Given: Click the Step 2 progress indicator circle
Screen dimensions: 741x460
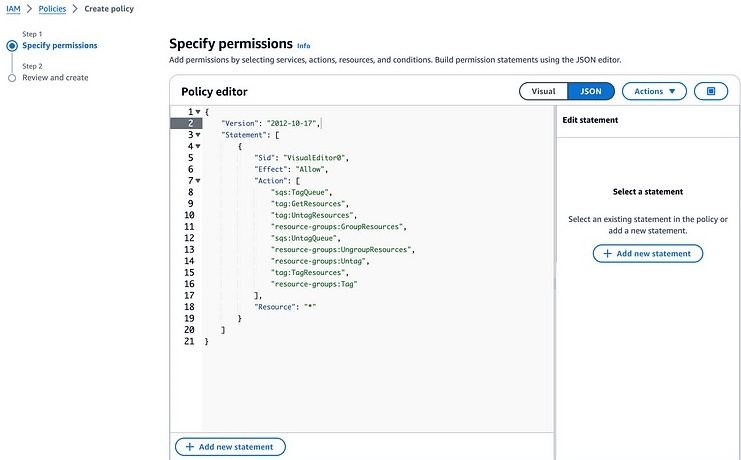Looking at the screenshot, I should pos(12,77).
